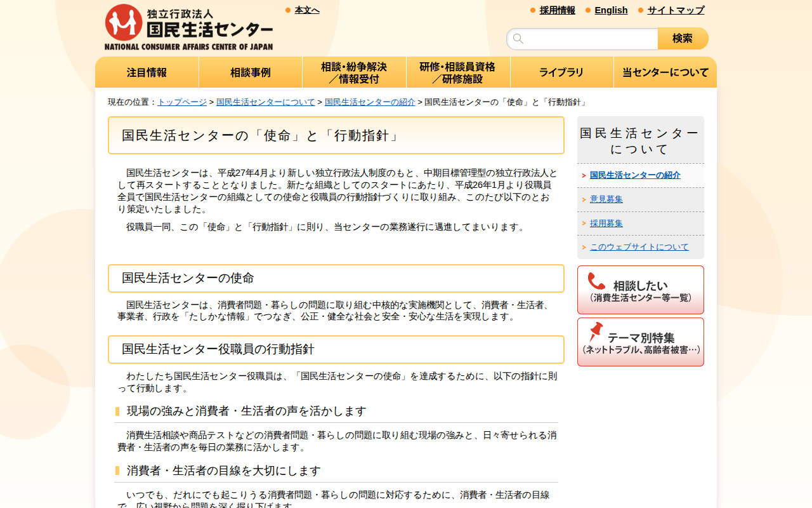The image size is (812, 508).
Task: Click the orange arrow beside このウェブサイトについて
Action: pos(584,247)
